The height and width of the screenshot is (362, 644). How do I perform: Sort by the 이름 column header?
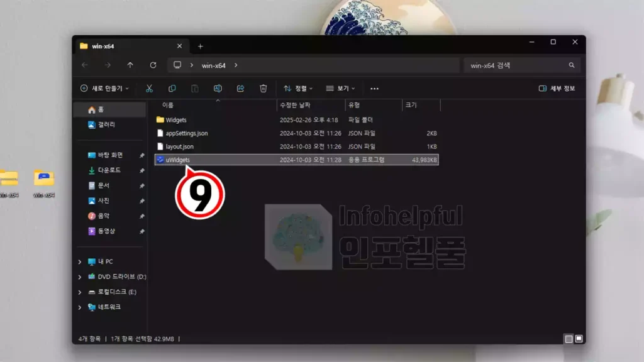point(168,105)
